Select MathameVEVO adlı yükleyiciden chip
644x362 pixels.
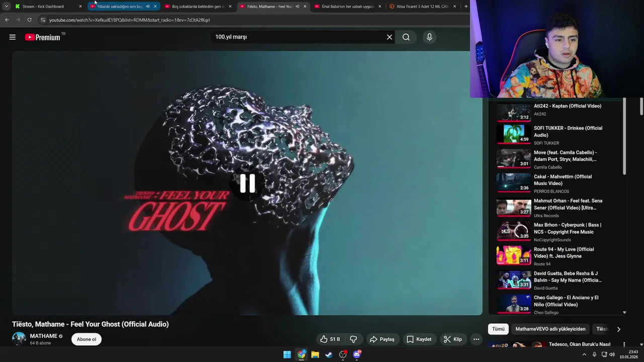coord(550,329)
